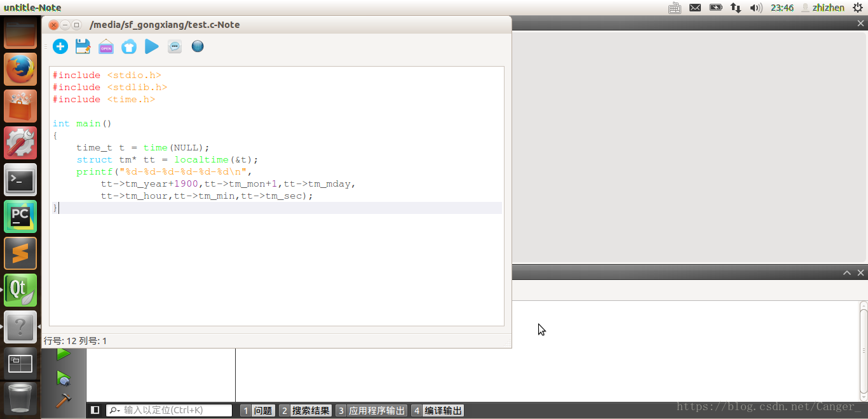868x419 pixels.
Task: Click the floppy disk save icon
Action: [83, 46]
